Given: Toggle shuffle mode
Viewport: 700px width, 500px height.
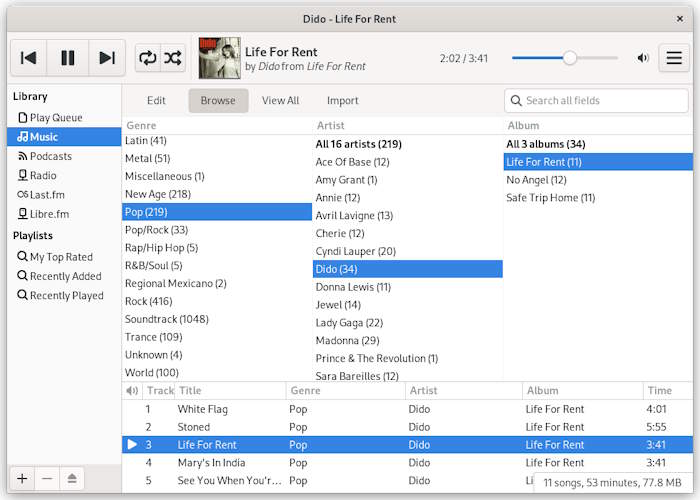Looking at the screenshot, I should 173,58.
